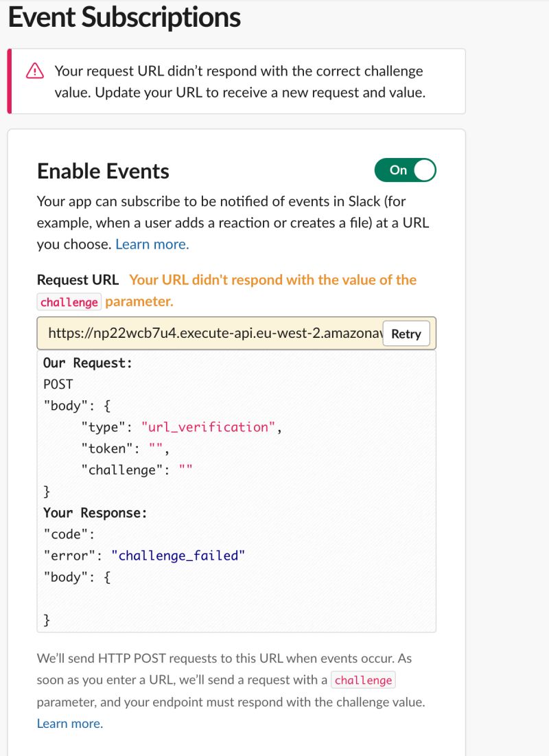Open the first Learn more link

point(151,243)
